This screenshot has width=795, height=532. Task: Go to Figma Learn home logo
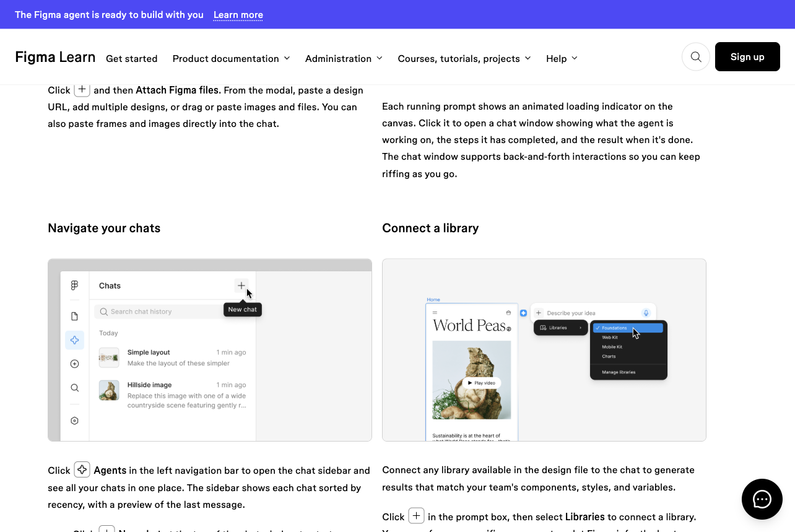[x=55, y=58]
